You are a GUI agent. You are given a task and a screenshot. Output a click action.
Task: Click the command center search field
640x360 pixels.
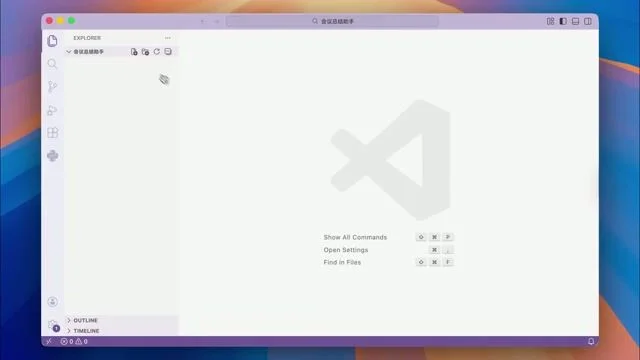pyautogui.click(x=332, y=21)
